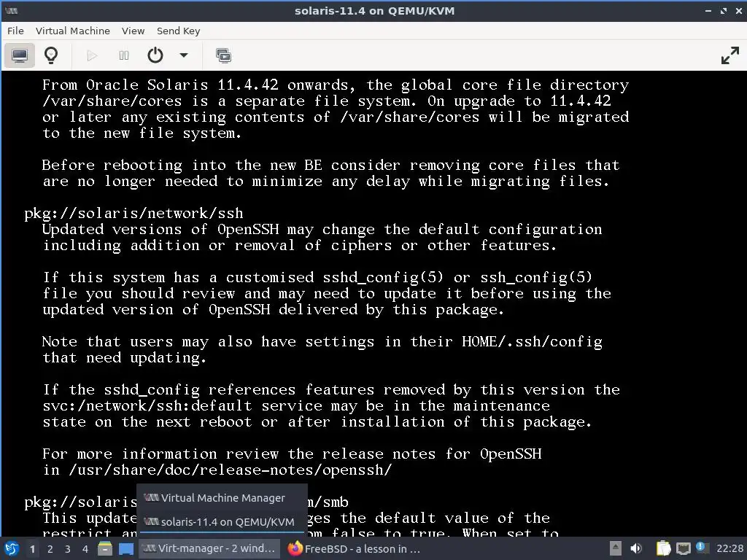Click the pkg://solaris/network/ssh line in console
Image resolution: width=747 pixels, height=560 pixels.
click(x=133, y=214)
